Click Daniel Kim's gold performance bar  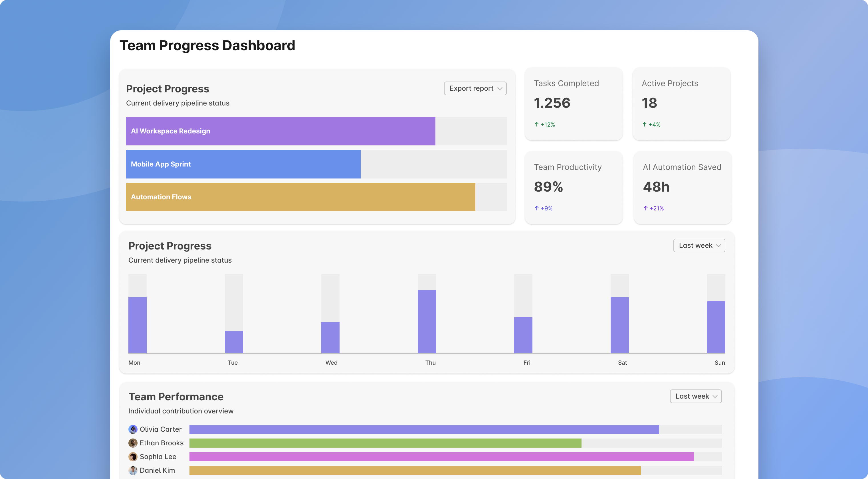coord(415,470)
